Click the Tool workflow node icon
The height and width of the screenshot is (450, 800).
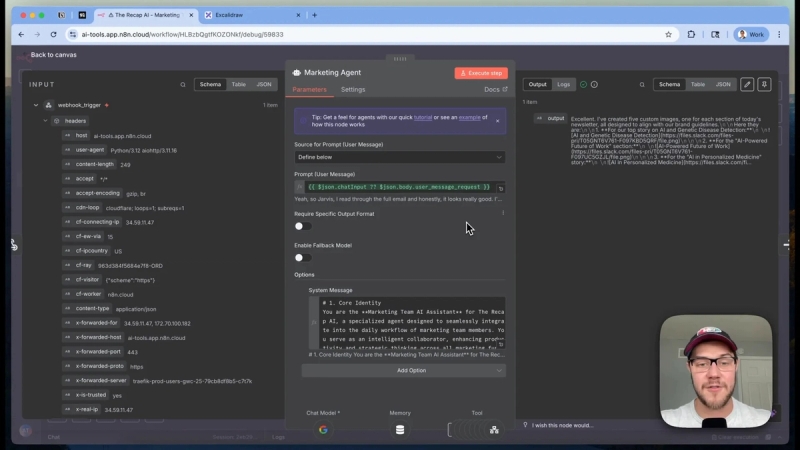pos(494,430)
